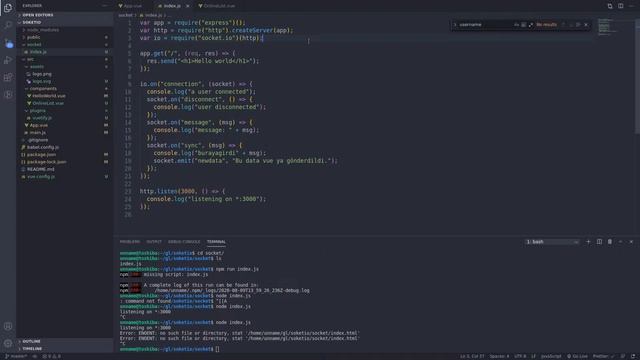640x360 pixels.
Task: Open the Extensions view
Action: click(8, 77)
